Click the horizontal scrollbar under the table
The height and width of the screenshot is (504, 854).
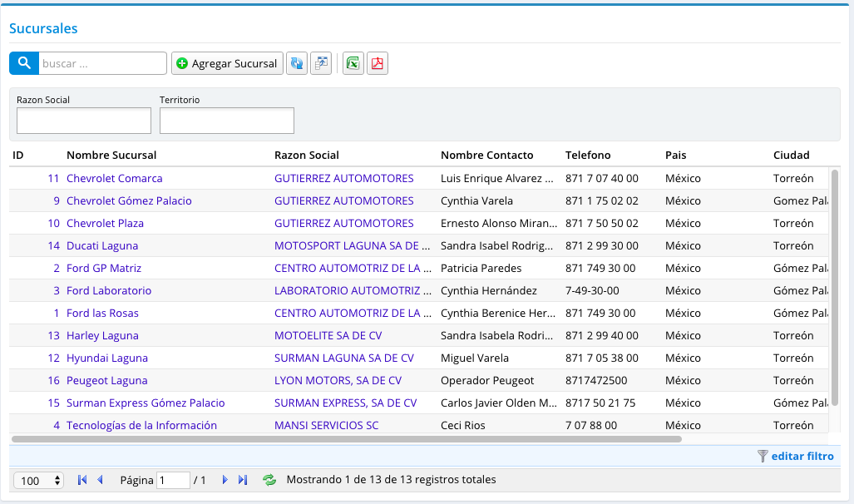347,439
